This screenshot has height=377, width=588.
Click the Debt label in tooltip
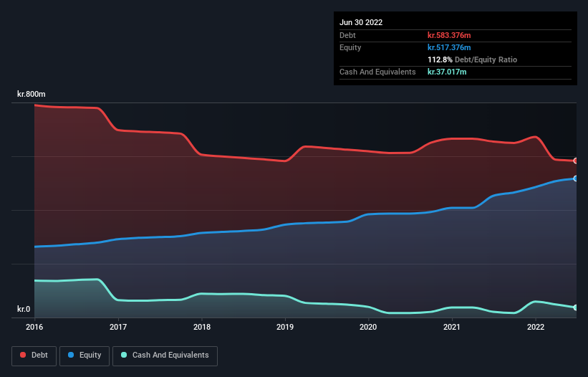[347, 35]
